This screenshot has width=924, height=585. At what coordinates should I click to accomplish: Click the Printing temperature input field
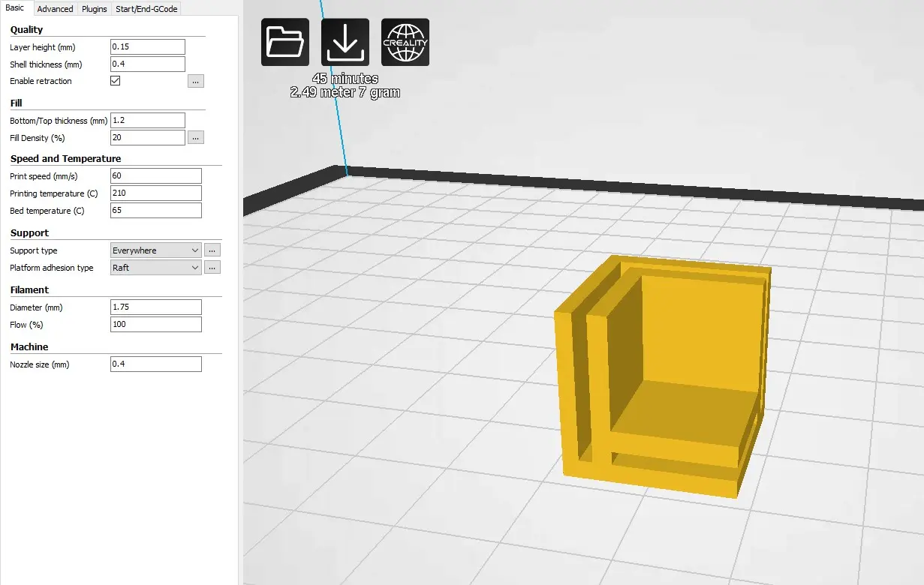tap(156, 193)
